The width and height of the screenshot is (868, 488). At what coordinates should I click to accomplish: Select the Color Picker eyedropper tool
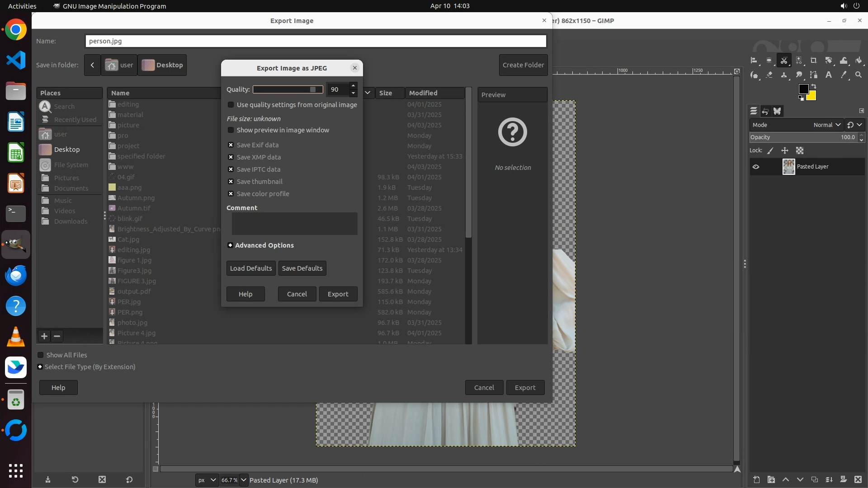(844, 75)
